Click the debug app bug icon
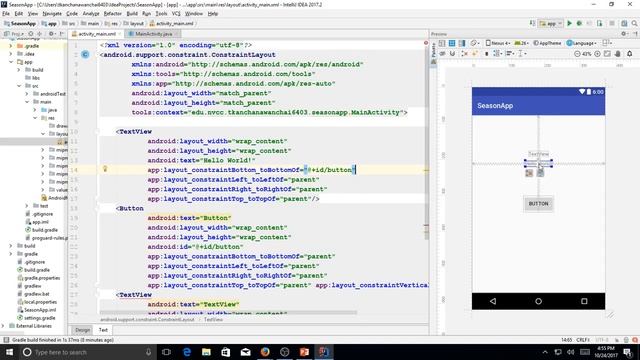640x360 pixels. (579, 24)
